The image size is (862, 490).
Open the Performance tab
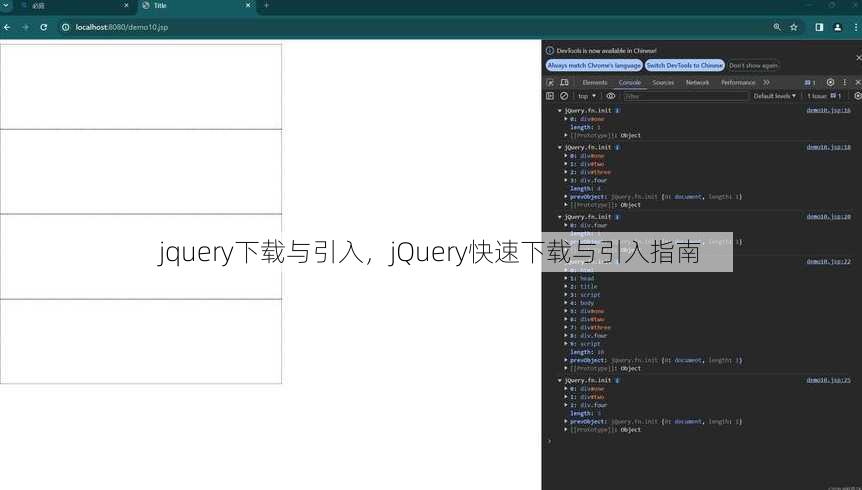coord(738,82)
